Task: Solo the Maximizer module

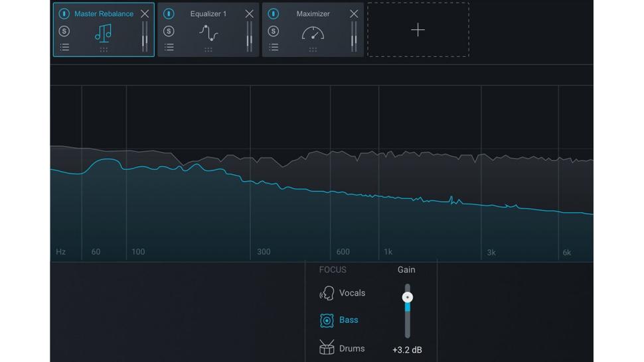Action: [274, 31]
